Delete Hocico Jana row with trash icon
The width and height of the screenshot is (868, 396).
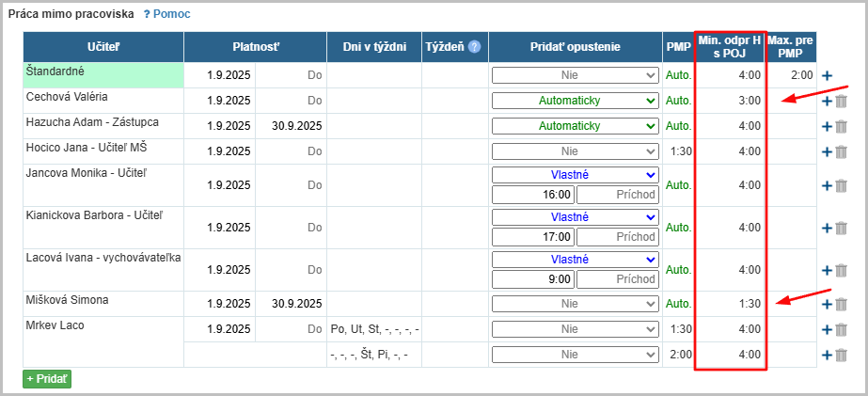point(842,151)
